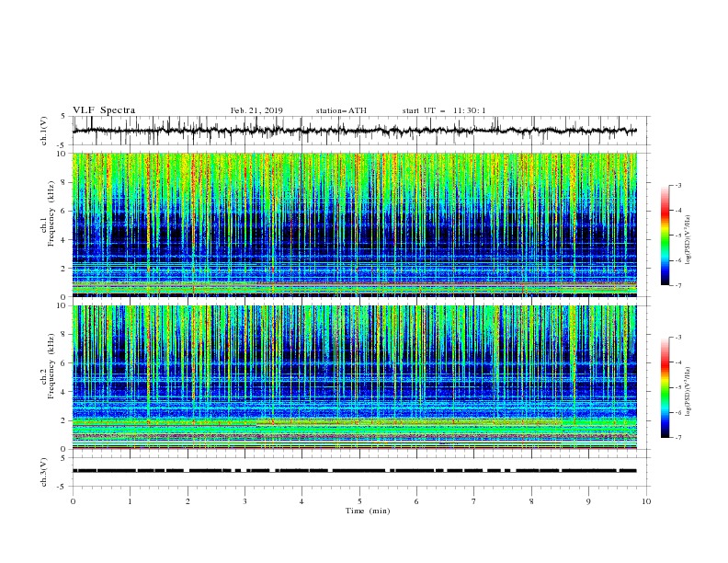Click the -7 tick on ch.1 colorbar
Screen dimensions: 728x563
pyautogui.click(x=678, y=285)
